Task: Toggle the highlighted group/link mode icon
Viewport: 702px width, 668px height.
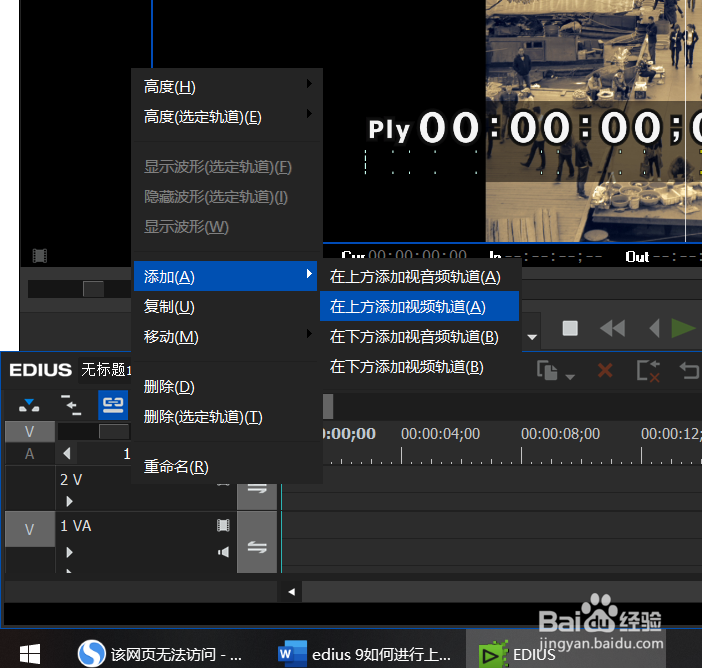Action: pos(113,405)
